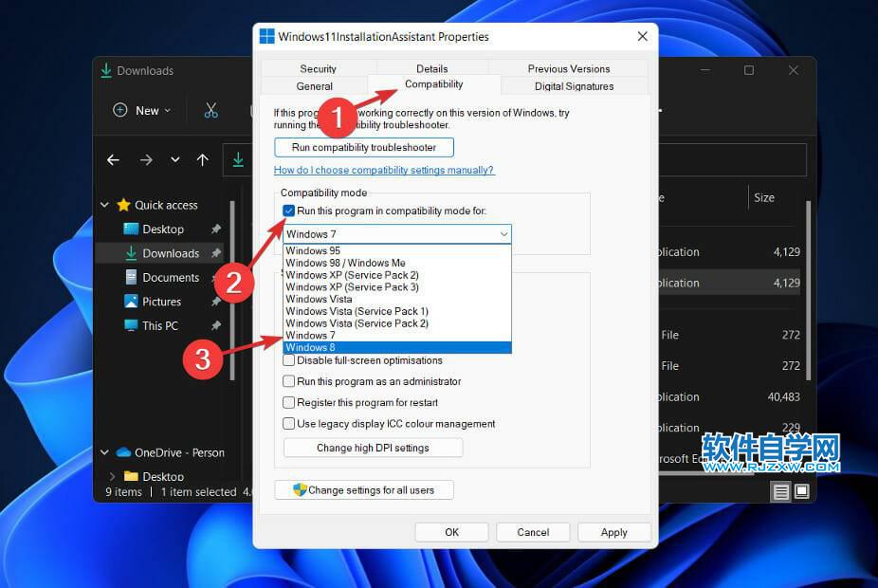Open the Previous Versions tab
The image size is (878, 588).
pos(568,69)
